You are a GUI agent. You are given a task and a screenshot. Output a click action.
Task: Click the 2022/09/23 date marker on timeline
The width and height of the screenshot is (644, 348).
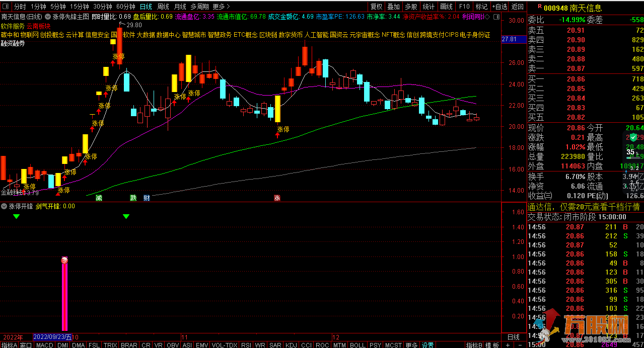52,337
